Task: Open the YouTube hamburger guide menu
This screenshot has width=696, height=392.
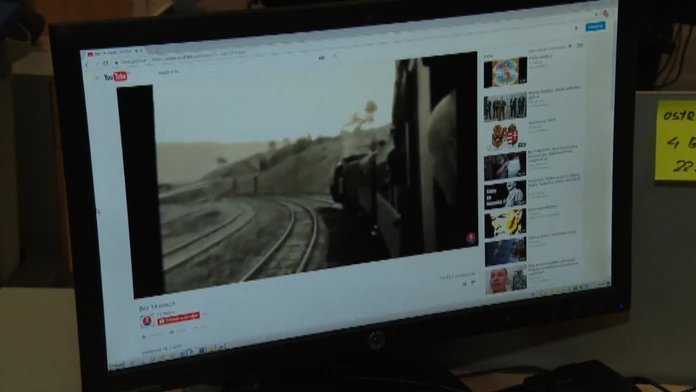Action: [x=96, y=78]
